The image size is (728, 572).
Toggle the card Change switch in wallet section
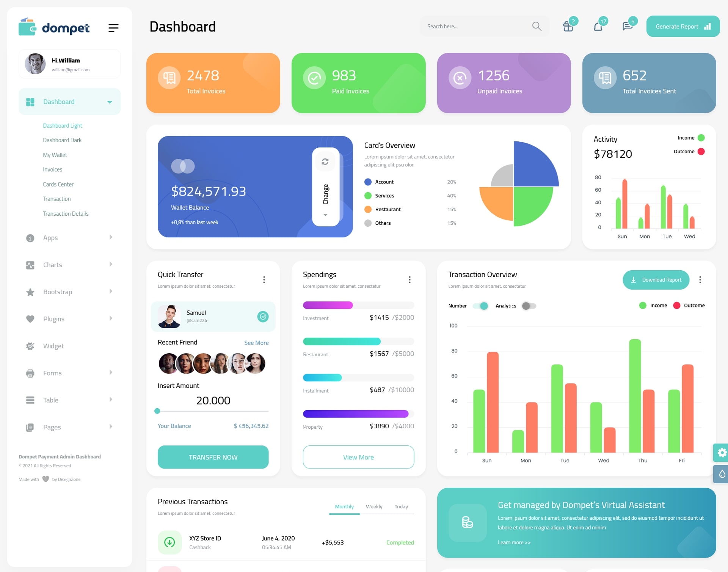[326, 185]
